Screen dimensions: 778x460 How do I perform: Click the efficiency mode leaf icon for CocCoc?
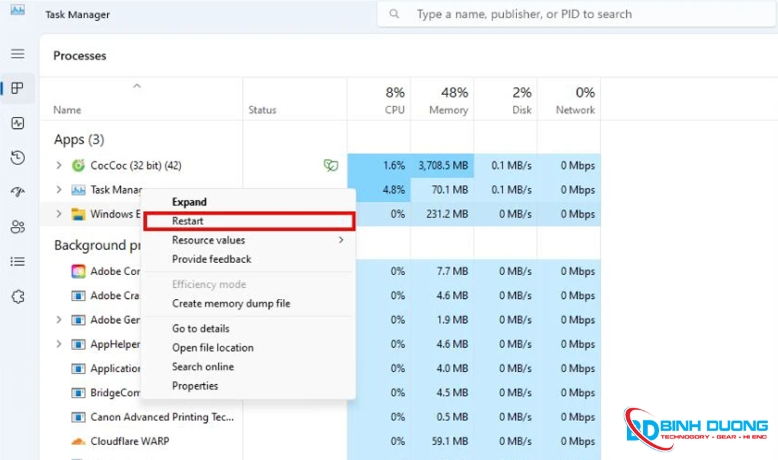[x=331, y=165]
